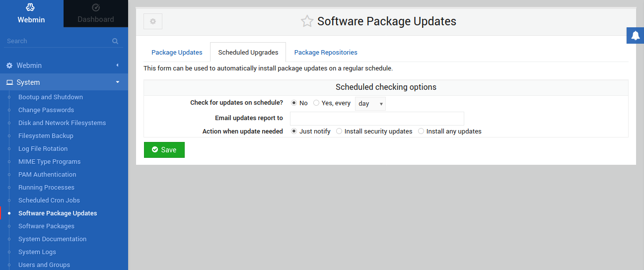
Task: Open Running Processes module
Action: pos(46,187)
